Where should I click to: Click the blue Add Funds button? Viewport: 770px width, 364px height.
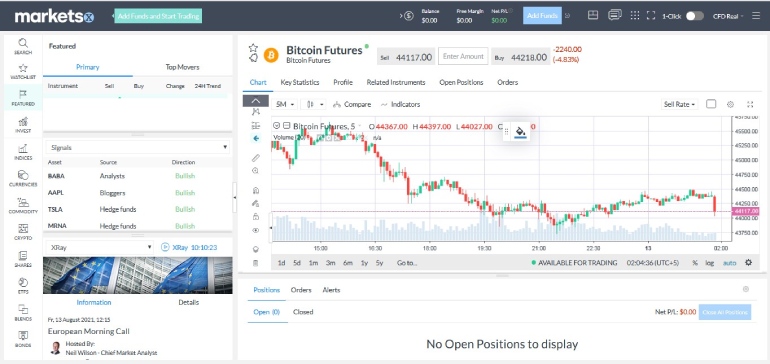click(x=542, y=16)
